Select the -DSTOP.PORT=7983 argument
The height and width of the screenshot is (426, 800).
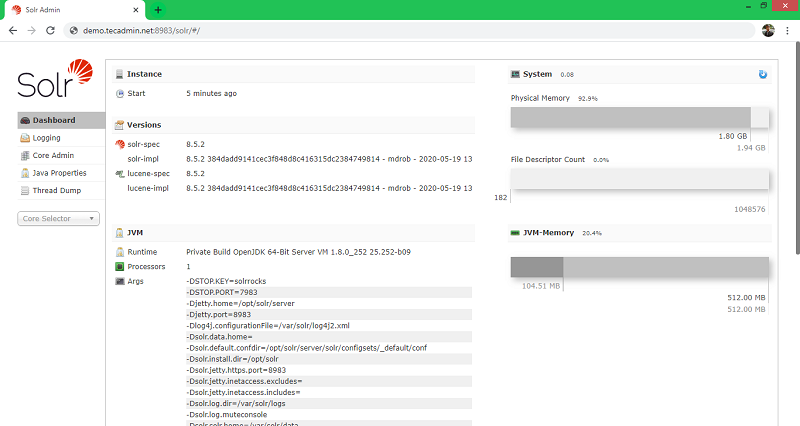point(222,292)
